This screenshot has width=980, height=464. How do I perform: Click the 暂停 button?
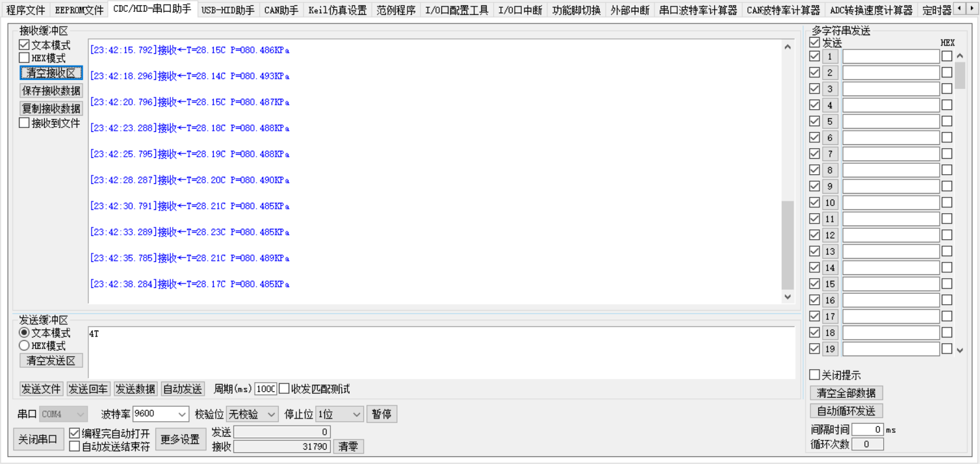click(x=382, y=414)
